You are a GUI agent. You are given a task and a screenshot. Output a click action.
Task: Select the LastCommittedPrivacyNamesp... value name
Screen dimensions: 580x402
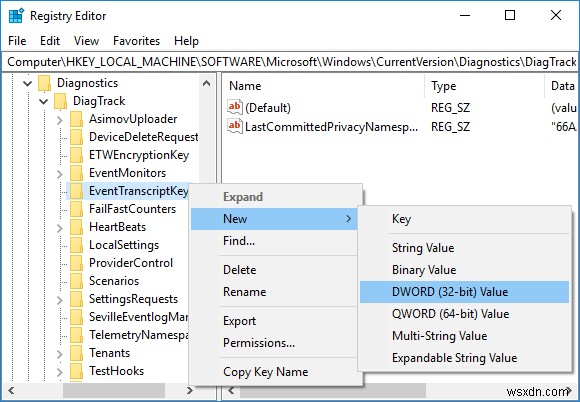(331, 127)
